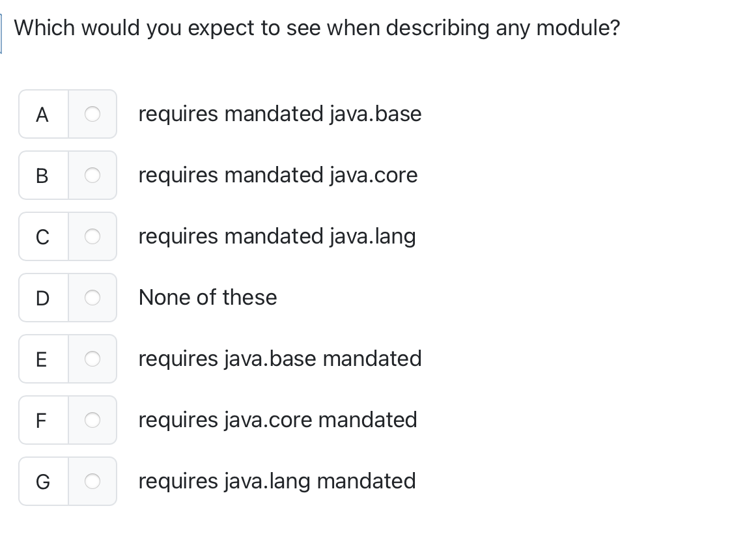
Task: Select radio button for option E
Action: point(92,359)
